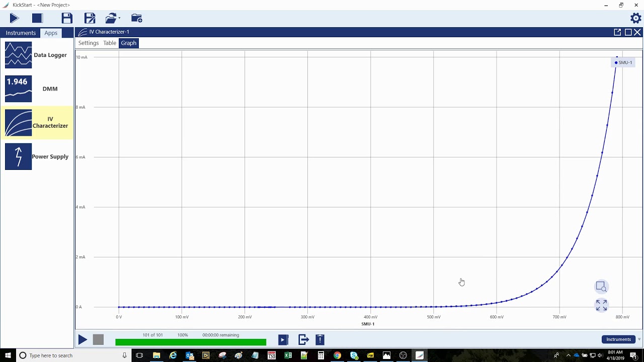Stop the project from the top toolbar
644x362 pixels.
click(x=37, y=19)
